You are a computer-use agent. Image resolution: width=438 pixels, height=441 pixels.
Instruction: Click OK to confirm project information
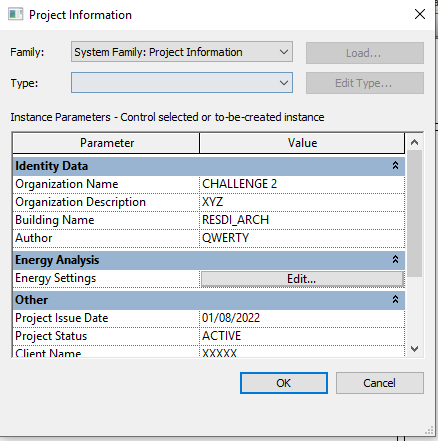click(284, 383)
